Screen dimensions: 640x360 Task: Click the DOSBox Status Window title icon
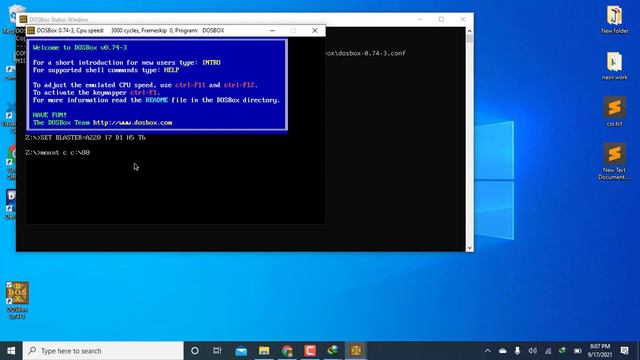[x=23, y=19]
